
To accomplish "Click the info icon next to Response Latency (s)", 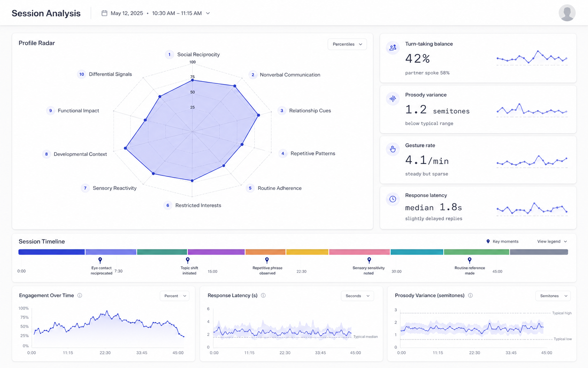I will 263,295.
